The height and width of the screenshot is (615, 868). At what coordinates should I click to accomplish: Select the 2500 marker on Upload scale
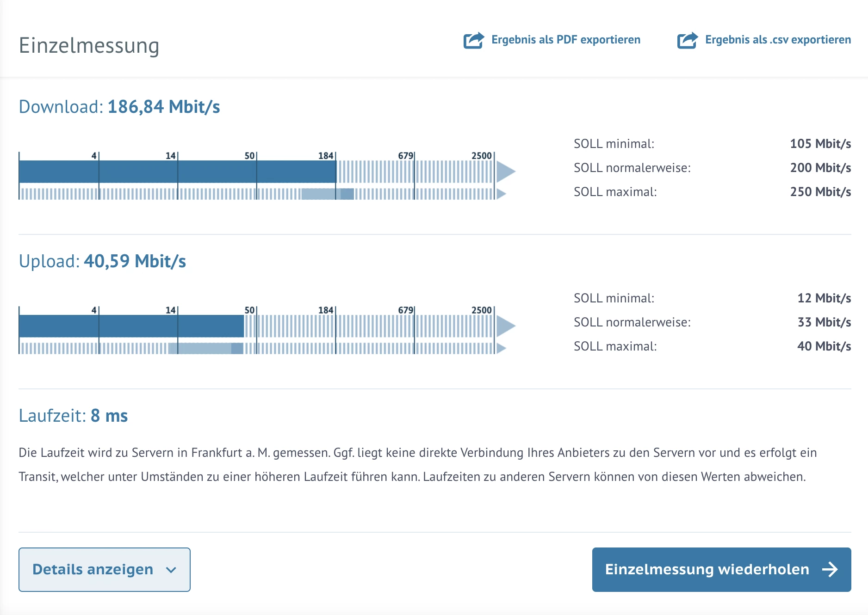(x=481, y=310)
